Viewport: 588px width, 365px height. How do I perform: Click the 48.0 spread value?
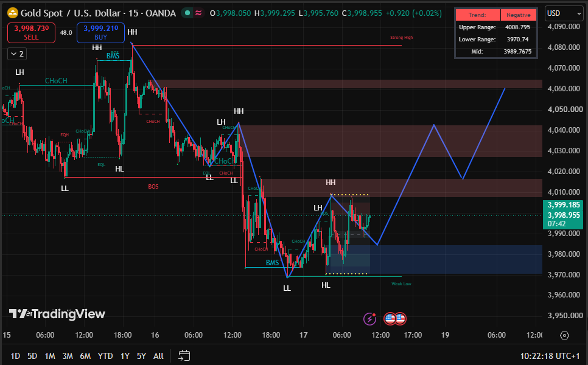(66, 33)
